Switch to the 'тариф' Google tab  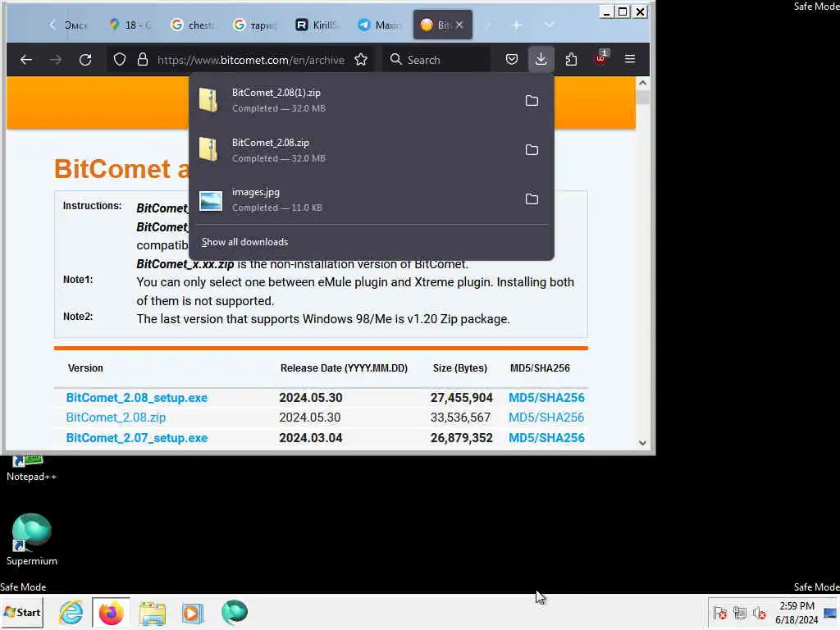[256, 25]
